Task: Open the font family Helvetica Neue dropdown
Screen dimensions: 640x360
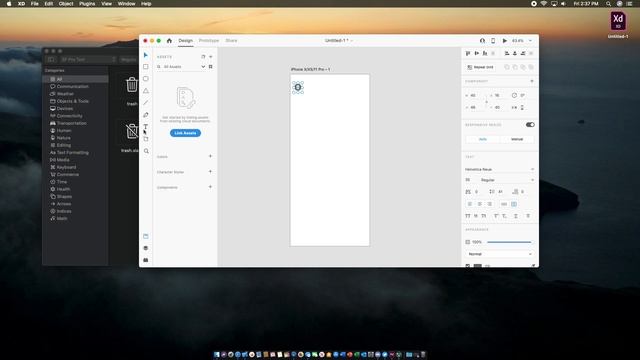Action: pyautogui.click(x=499, y=169)
